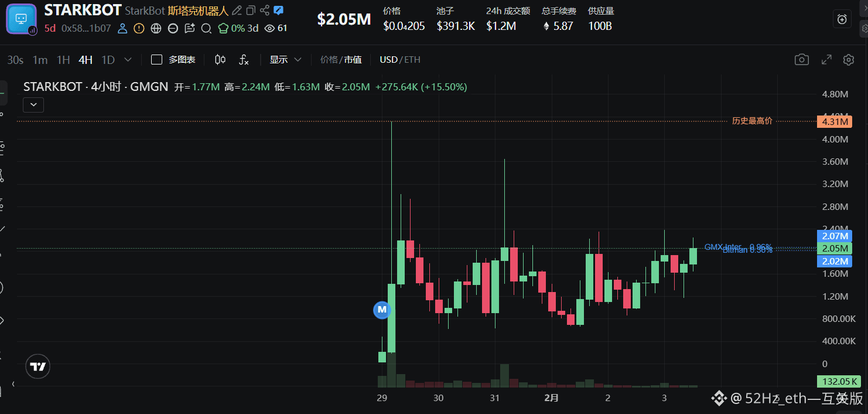The width and height of the screenshot is (868, 414).
Task: Open the blue person profile icon
Action: (x=122, y=28)
